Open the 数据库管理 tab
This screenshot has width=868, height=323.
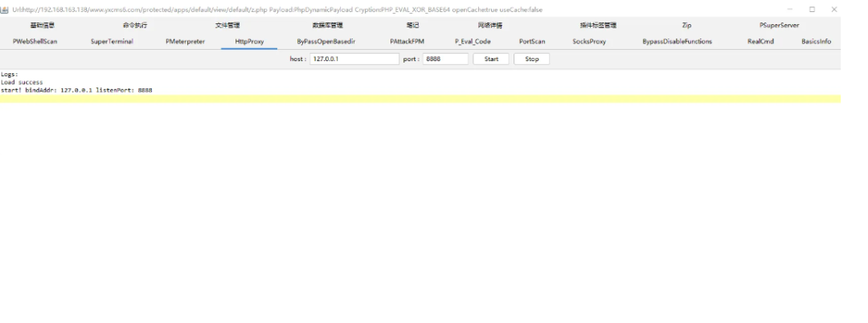[x=327, y=26]
